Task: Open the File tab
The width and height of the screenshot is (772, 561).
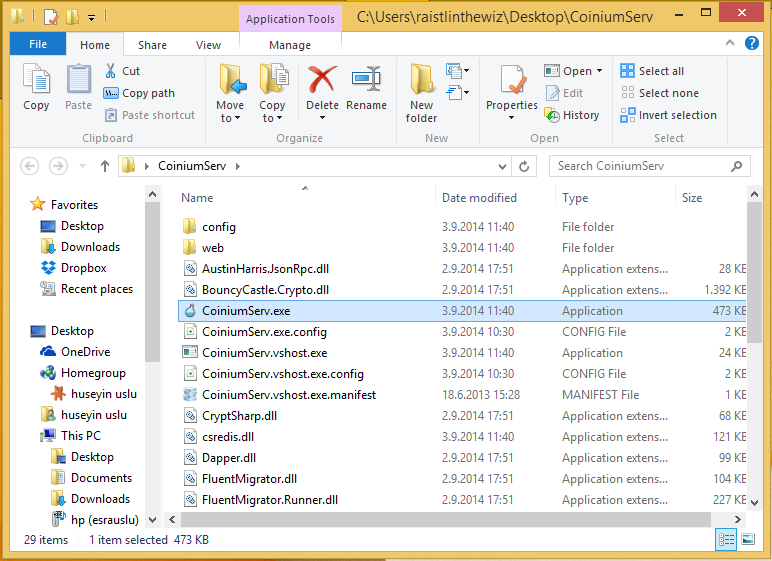Action: pyautogui.click(x=38, y=44)
